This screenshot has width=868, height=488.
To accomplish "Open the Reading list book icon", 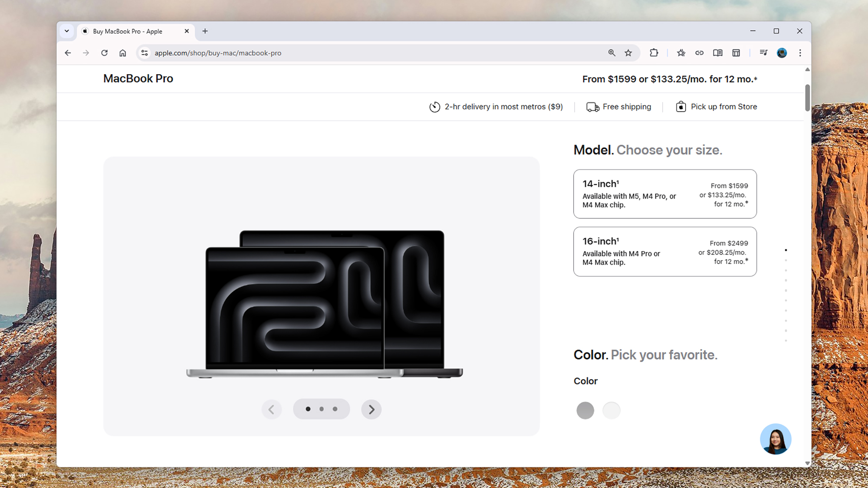I will click(718, 52).
